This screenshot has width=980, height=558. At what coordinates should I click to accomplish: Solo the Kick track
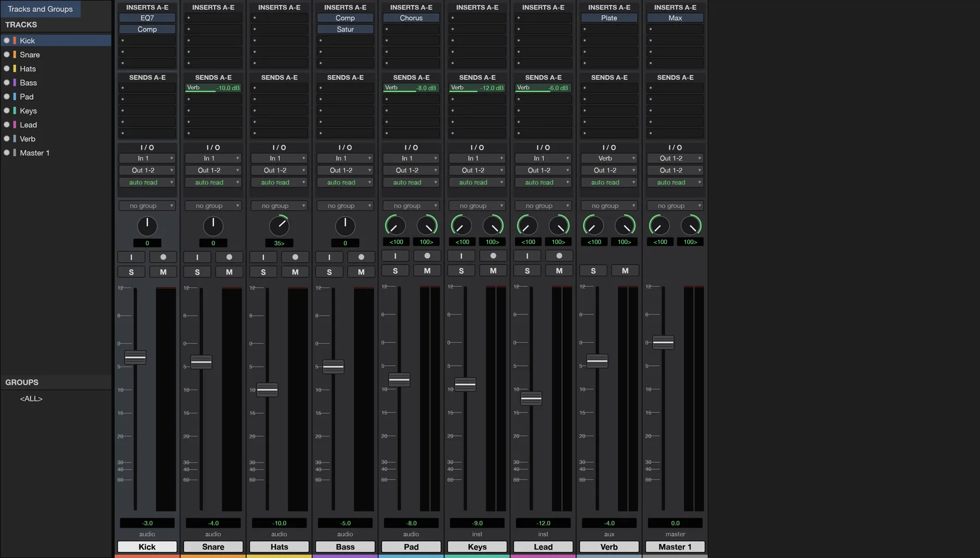(x=131, y=272)
